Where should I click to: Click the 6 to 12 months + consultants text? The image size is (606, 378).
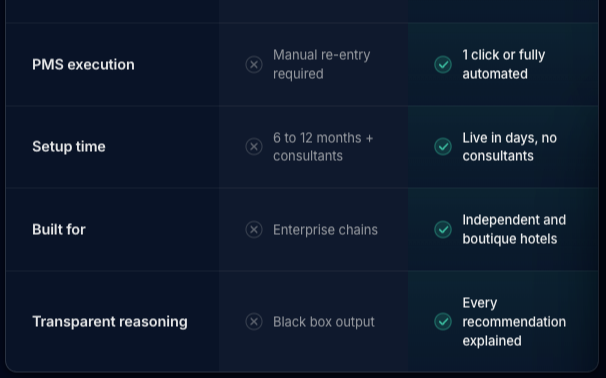pyautogui.click(x=323, y=147)
